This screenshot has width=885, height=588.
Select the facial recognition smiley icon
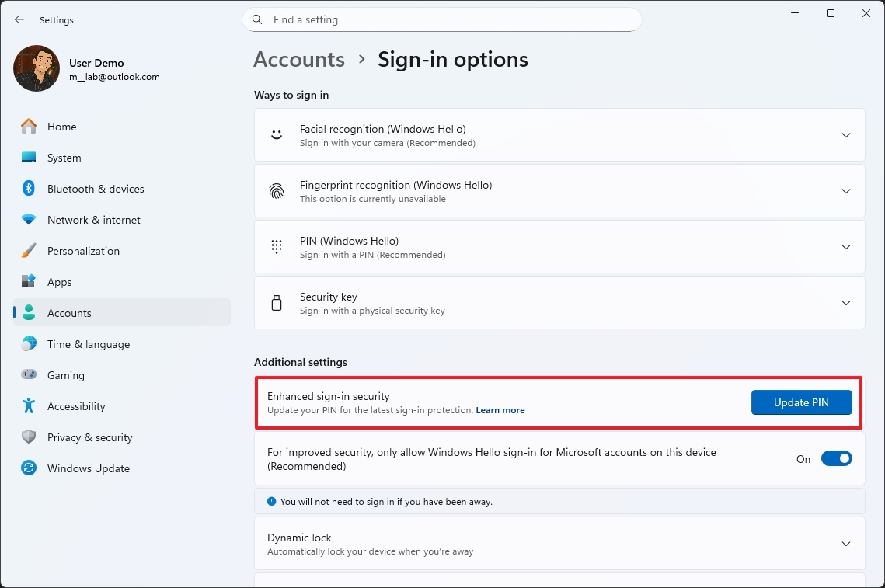tap(276, 134)
